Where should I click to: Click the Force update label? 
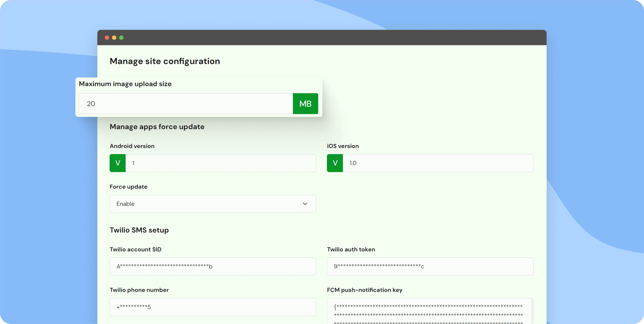[128, 187]
